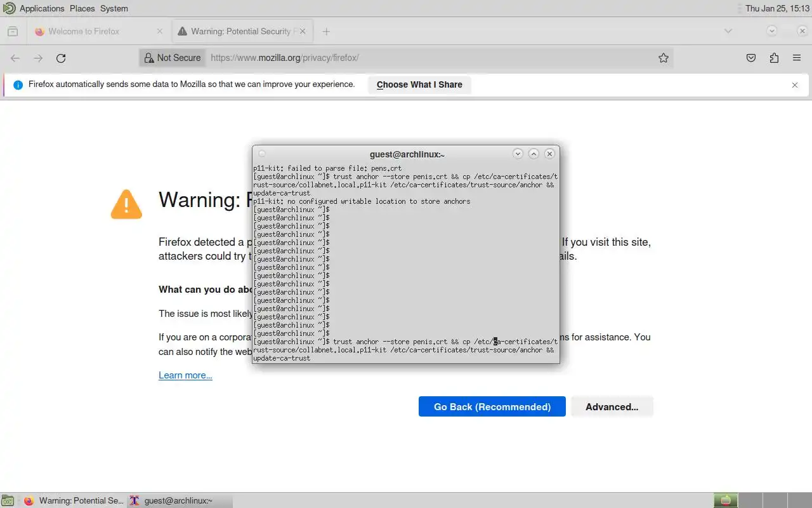
Task: Click the green tray icon in bottom panel
Action: tap(726, 500)
